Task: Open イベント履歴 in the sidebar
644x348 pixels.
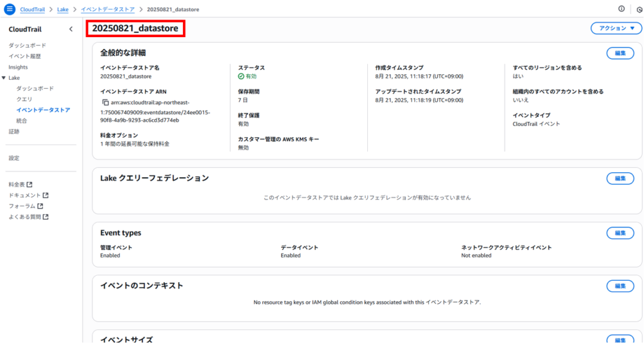Action: coord(25,57)
